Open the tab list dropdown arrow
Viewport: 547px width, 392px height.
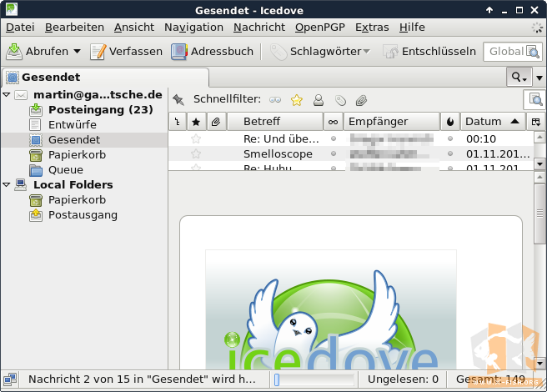click(x=539, y=78)
